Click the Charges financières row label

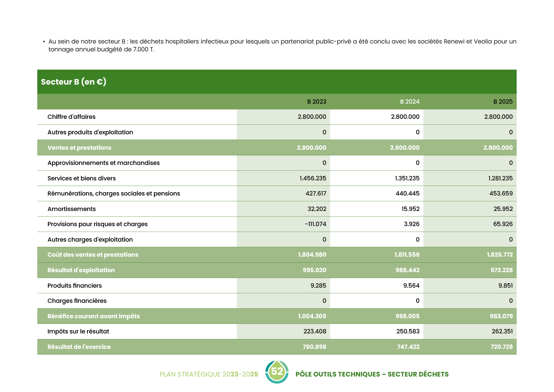77,301
